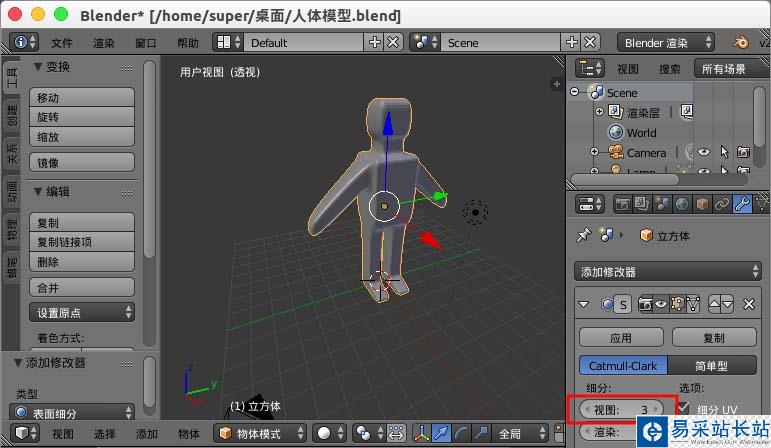Viewport: 771px width, 448px height.
Task: Toggle Camera renderability in outliner
Action: [x=743, y=152]
